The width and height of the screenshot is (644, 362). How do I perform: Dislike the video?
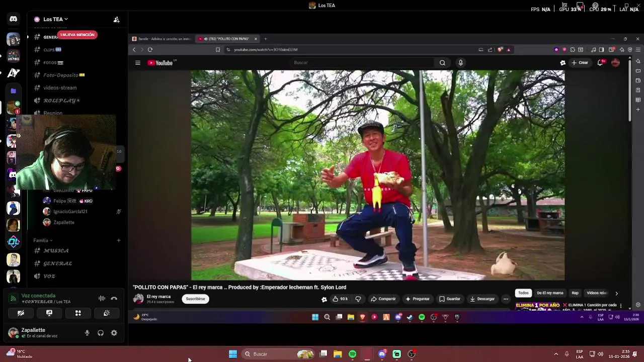358,299
